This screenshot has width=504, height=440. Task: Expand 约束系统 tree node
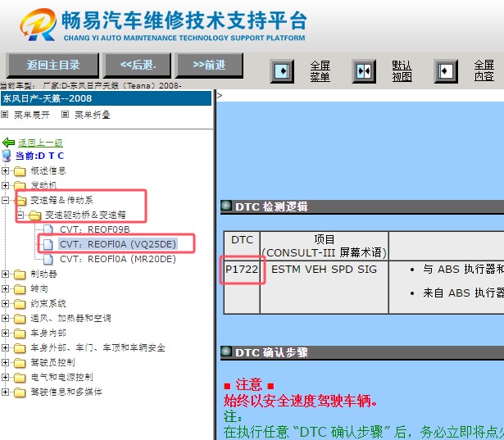5,303
